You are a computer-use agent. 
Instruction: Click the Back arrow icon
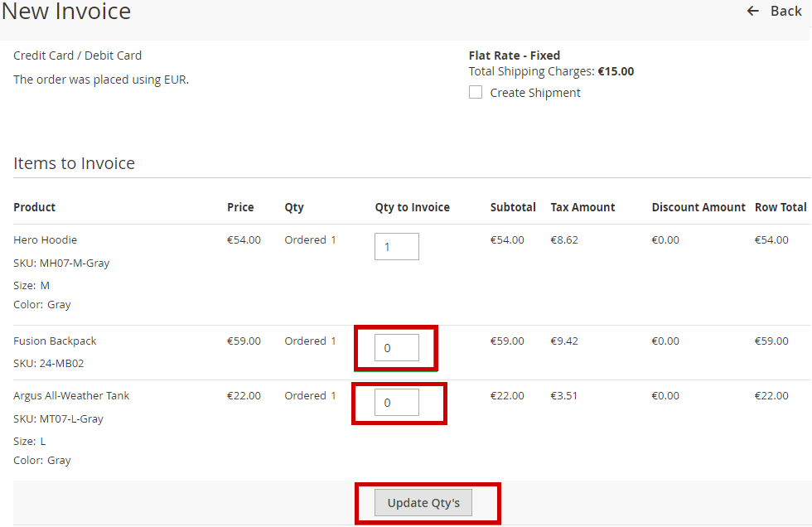[x=752, y=11]
